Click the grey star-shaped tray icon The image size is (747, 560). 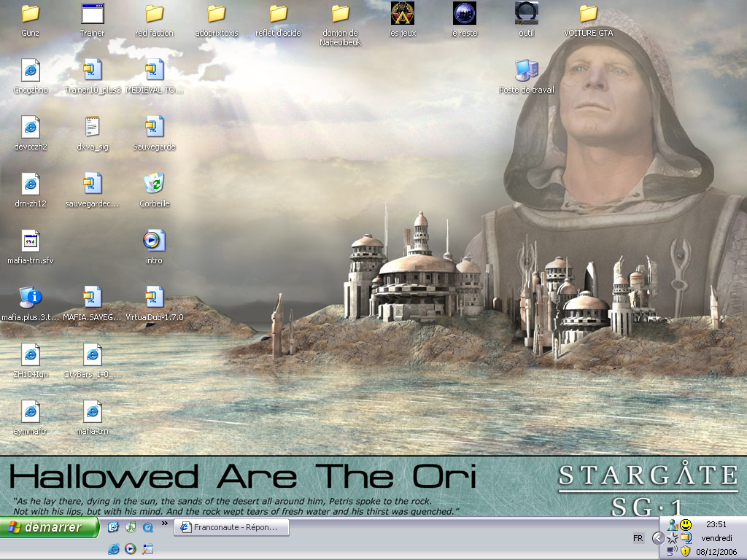672,538
